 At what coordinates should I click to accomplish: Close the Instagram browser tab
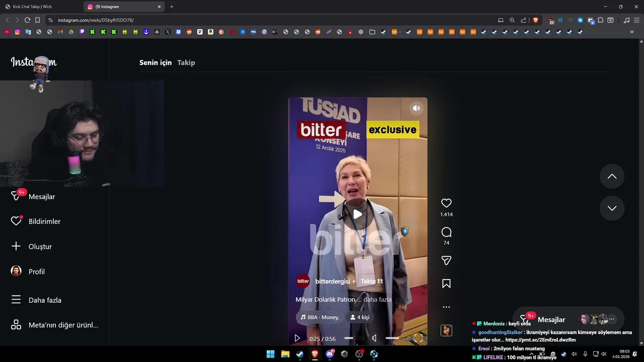[159, 7]
